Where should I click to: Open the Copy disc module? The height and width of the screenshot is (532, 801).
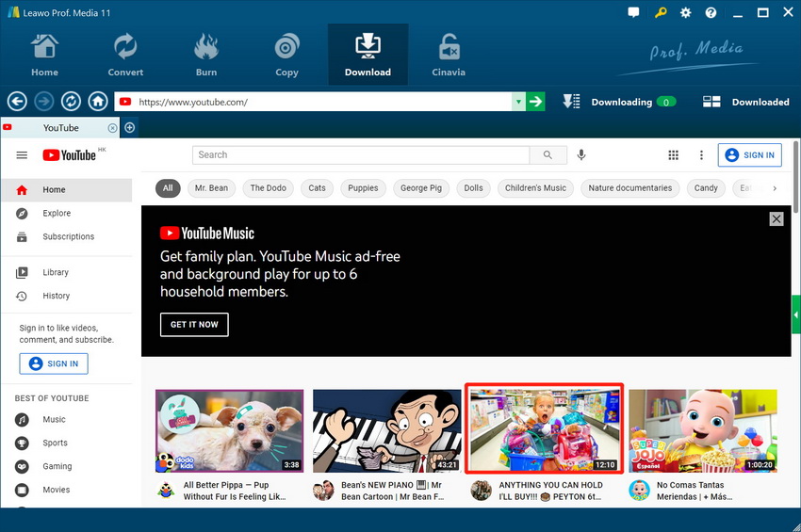(286, 55)
